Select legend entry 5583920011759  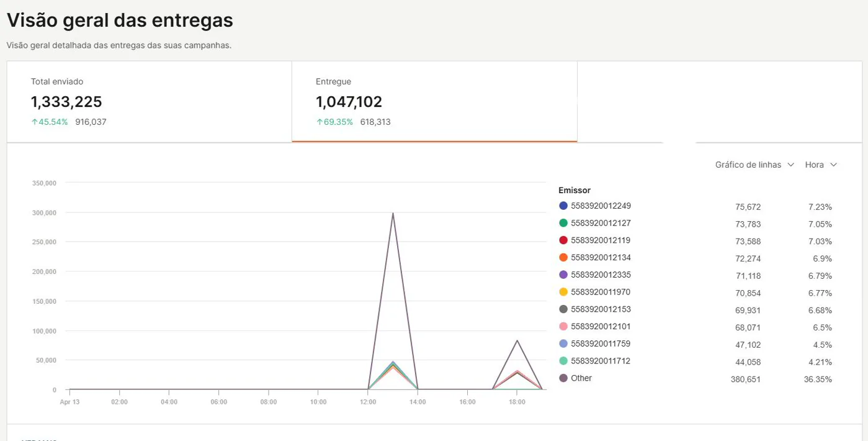601,343
